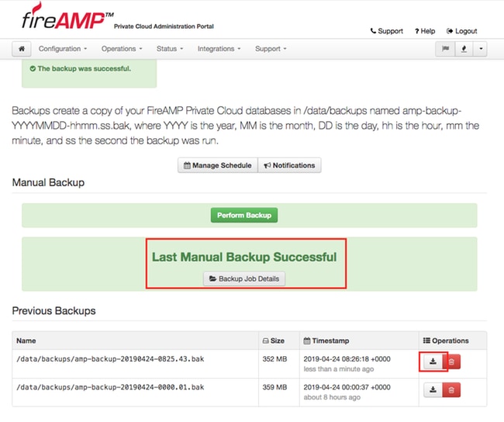Download the amp-backup-20190424-0825.43.bak backup
Viewport: 504px width, 422px height.
433,361
